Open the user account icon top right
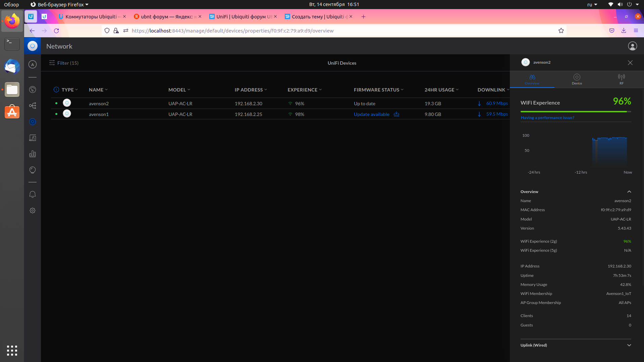 633,46
